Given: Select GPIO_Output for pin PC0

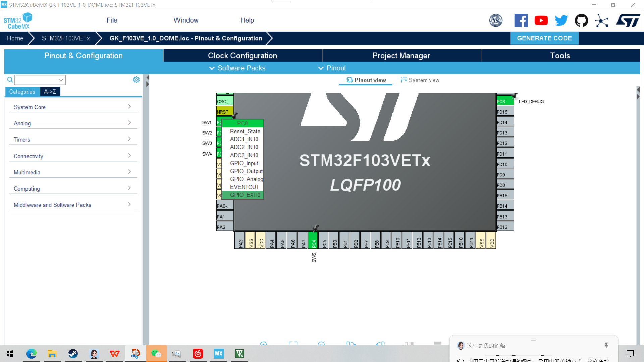Looking at the screenshot, I should click(246, 171).
